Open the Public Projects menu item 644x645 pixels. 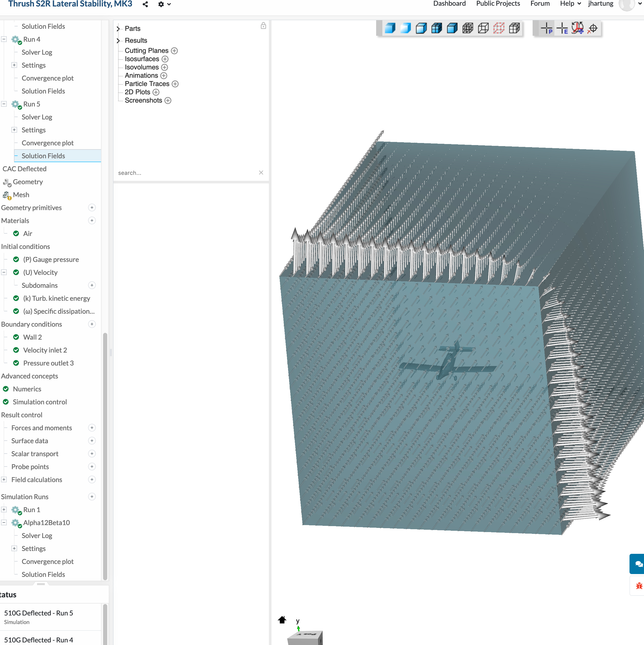point(498,4)
